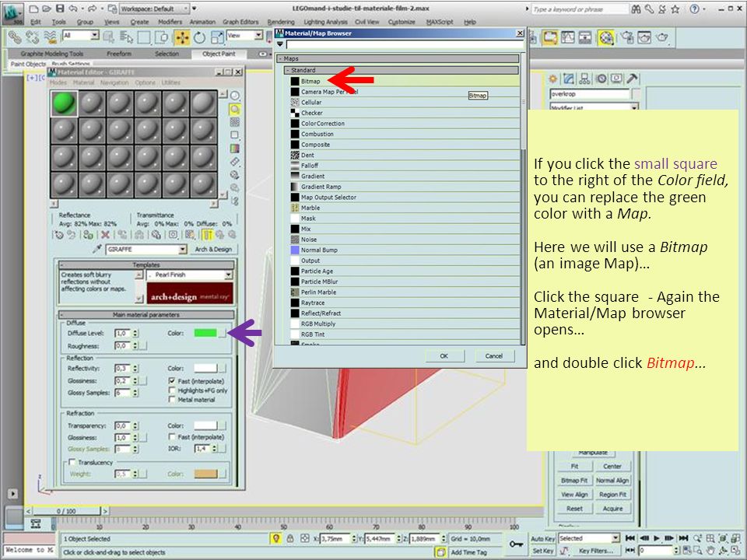747x560 pixels.
Task: Toggle the Auto Key button
Action: coord(542,538)
